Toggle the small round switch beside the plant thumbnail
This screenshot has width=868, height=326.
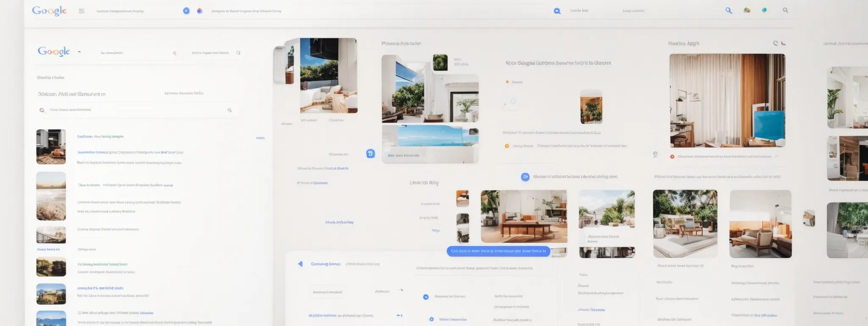click(513, 101)
